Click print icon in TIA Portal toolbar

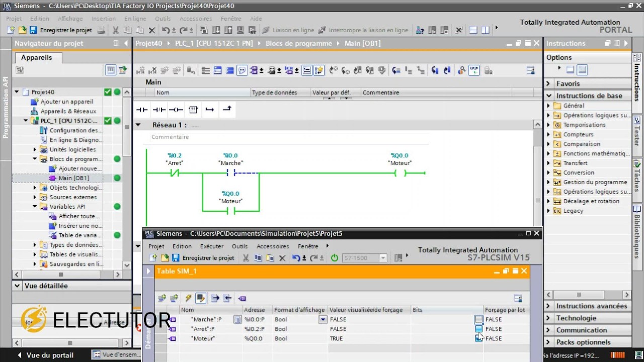click(x=101, y=30)
